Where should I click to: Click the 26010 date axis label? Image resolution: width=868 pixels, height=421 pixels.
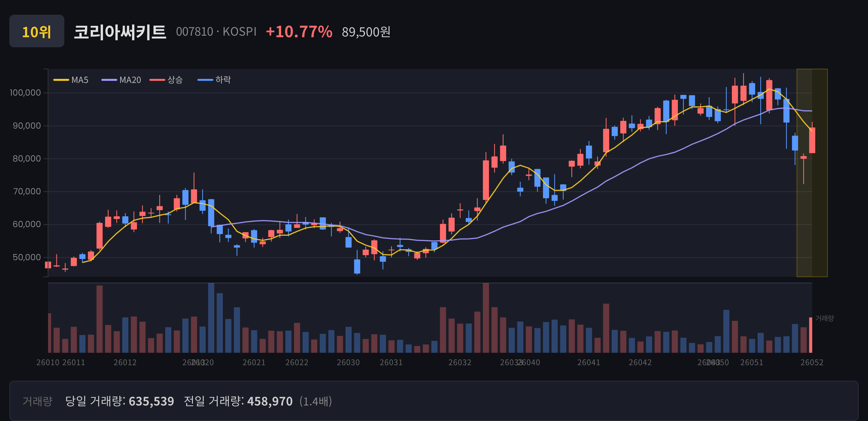pos(48,362)
